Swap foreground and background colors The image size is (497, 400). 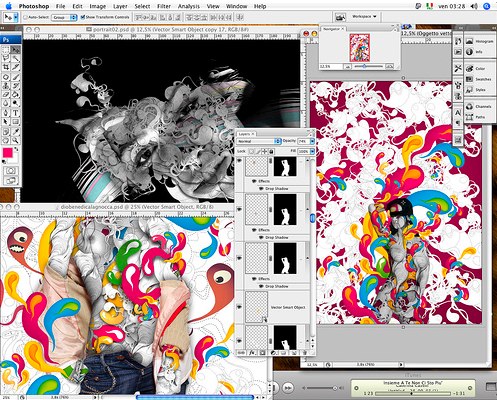16,149
